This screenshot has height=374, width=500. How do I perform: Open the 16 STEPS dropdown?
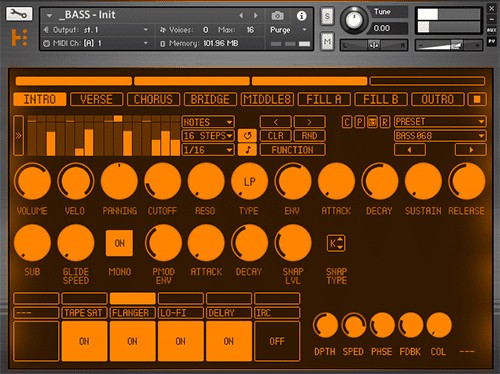click(x=208, y=136)
